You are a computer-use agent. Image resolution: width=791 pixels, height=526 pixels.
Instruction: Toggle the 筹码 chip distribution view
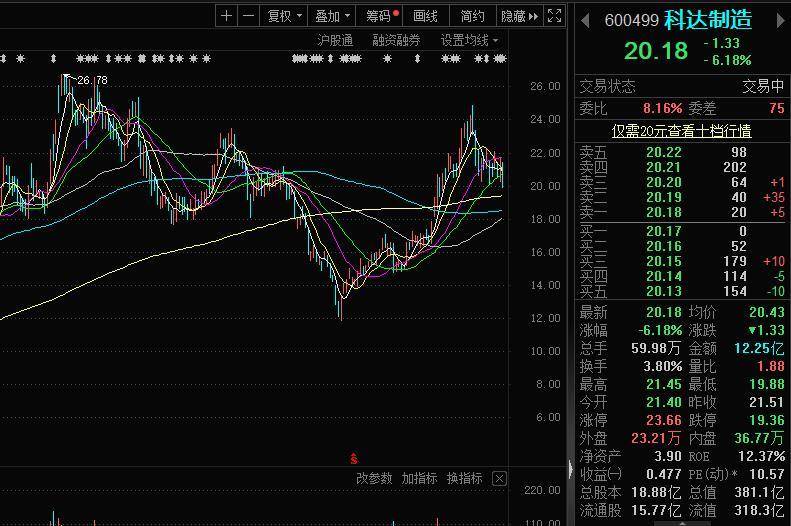point(380,16)
